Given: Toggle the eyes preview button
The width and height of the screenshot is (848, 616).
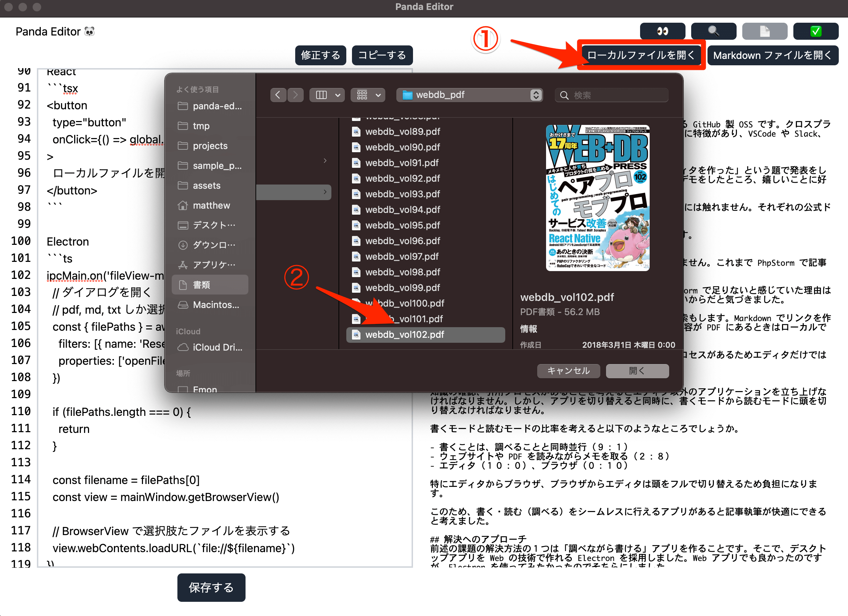Looking at the screenshot, I should (662, 31).
